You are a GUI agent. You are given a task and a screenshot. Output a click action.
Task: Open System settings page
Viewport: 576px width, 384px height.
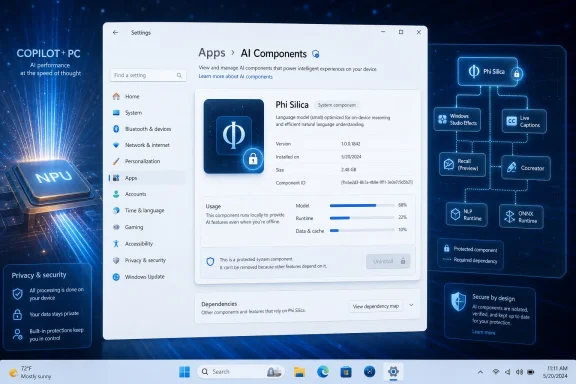148,113
